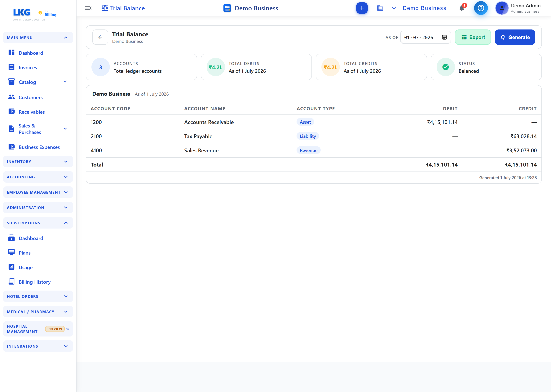
Task: Select account code 1200 cell
Action: [96, 122]
